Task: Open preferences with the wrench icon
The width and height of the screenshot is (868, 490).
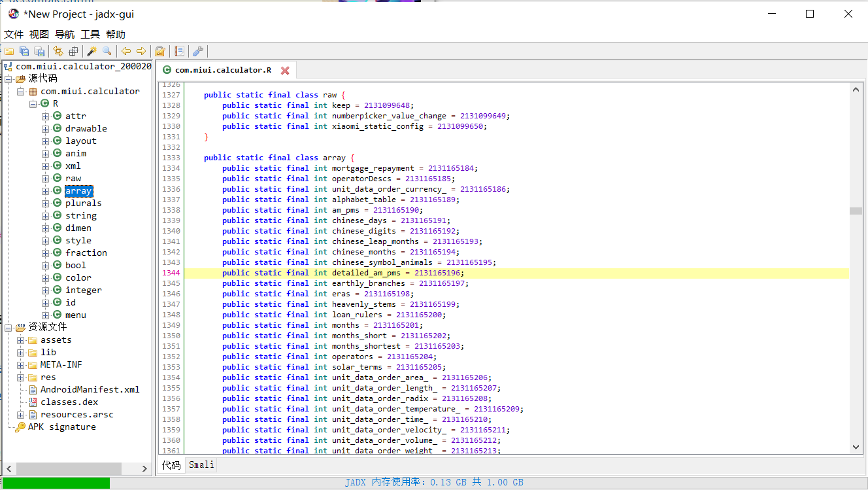Action: pyautogui.click(x=198, y=51)
